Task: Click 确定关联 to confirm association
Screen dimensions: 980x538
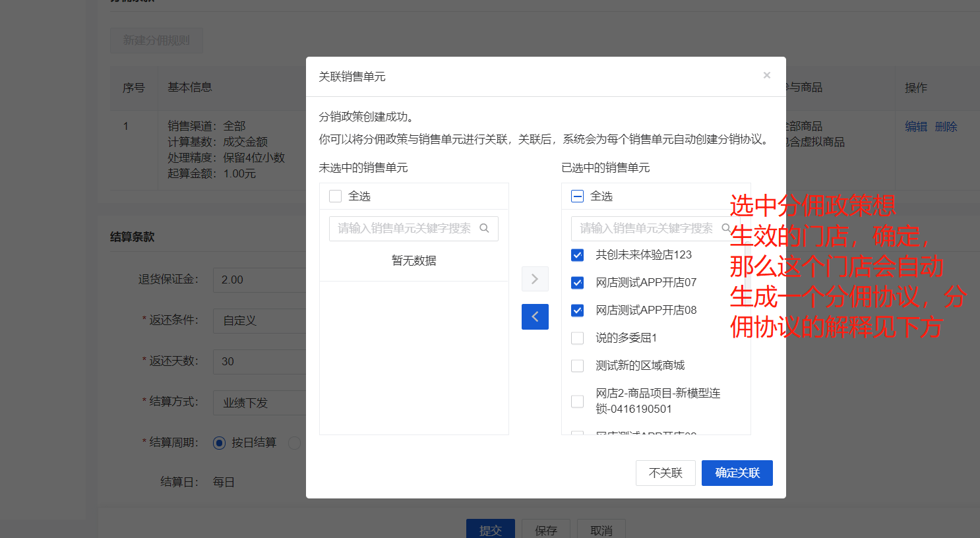Action: point(737,473)
